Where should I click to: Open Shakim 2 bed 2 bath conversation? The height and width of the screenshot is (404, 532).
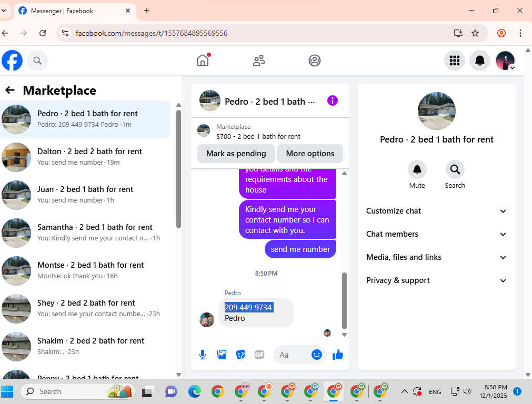tap(85, 346)
